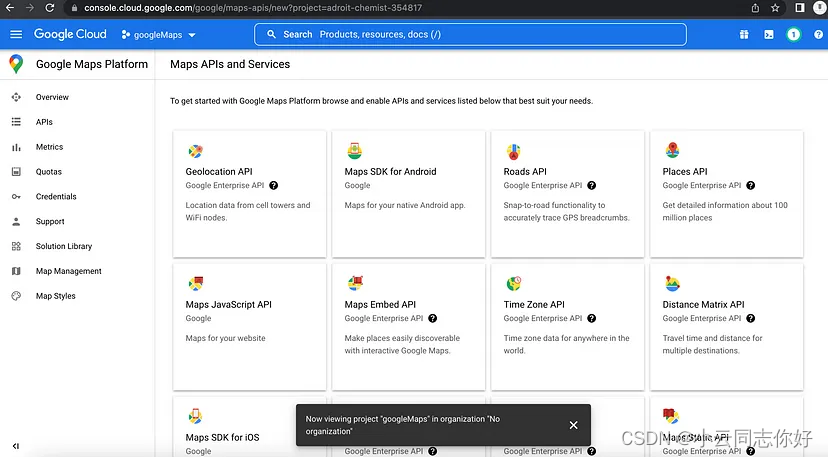Open the free trial gift icon
Viewport: 828px width, 457px height.
(744, 34)
